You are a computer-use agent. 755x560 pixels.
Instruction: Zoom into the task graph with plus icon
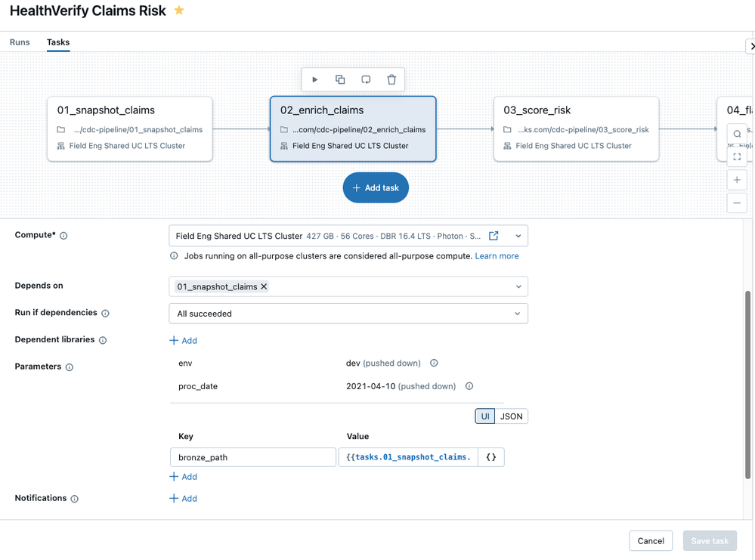pyautogui.click(x=737, y=179)
